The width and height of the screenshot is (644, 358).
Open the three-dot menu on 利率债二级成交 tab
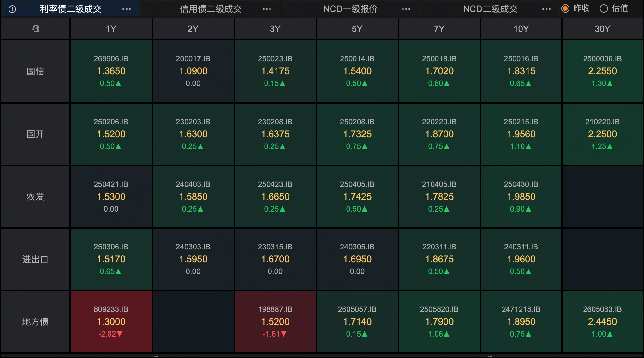[x=126, y=9]
